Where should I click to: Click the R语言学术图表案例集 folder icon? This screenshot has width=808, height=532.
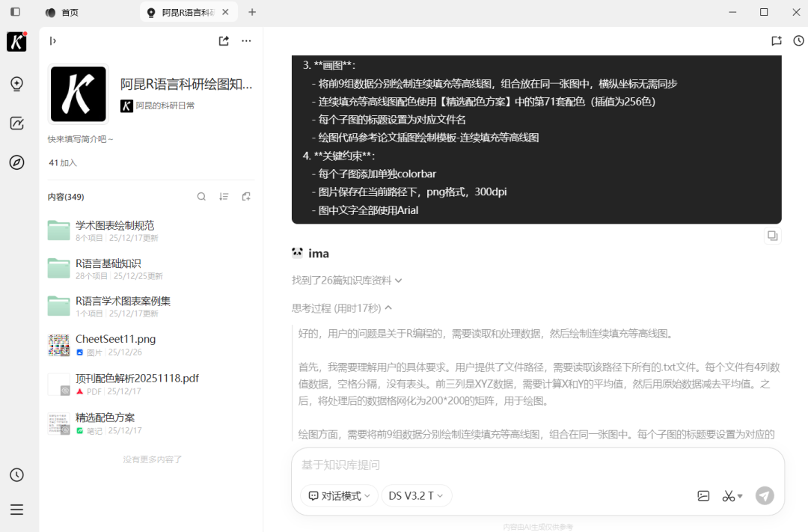click(x=59, y=306)
